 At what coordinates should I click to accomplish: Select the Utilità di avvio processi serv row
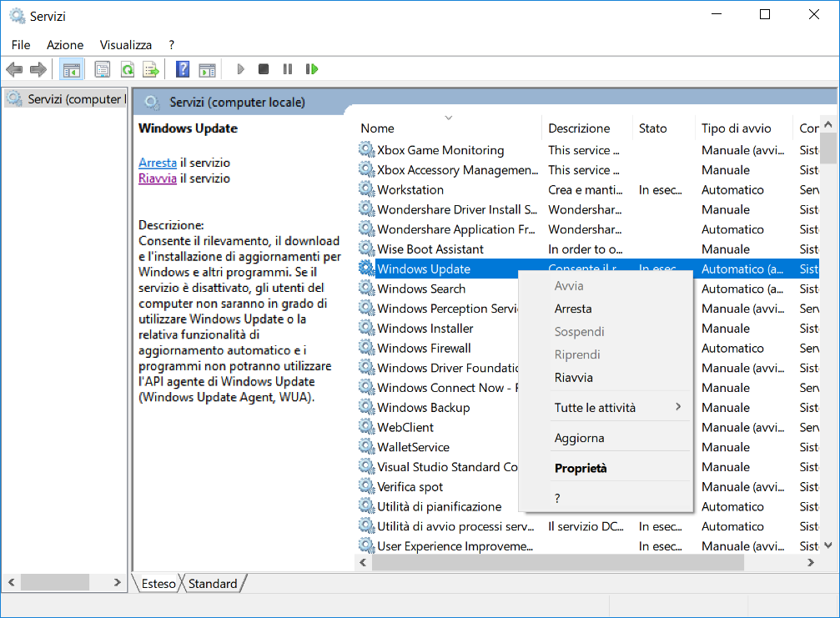pyautogui.click(x=588, y=526)
